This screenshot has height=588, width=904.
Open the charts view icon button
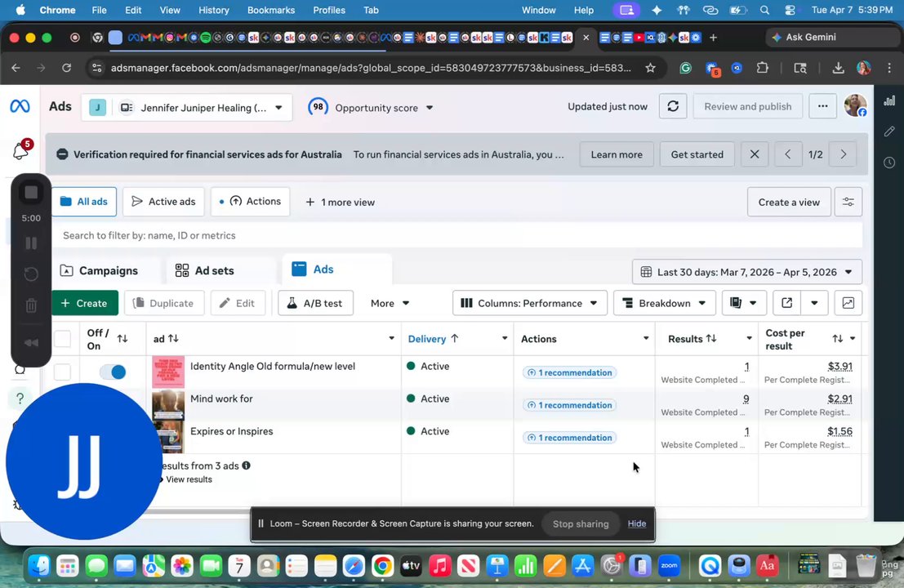point(848,303)
